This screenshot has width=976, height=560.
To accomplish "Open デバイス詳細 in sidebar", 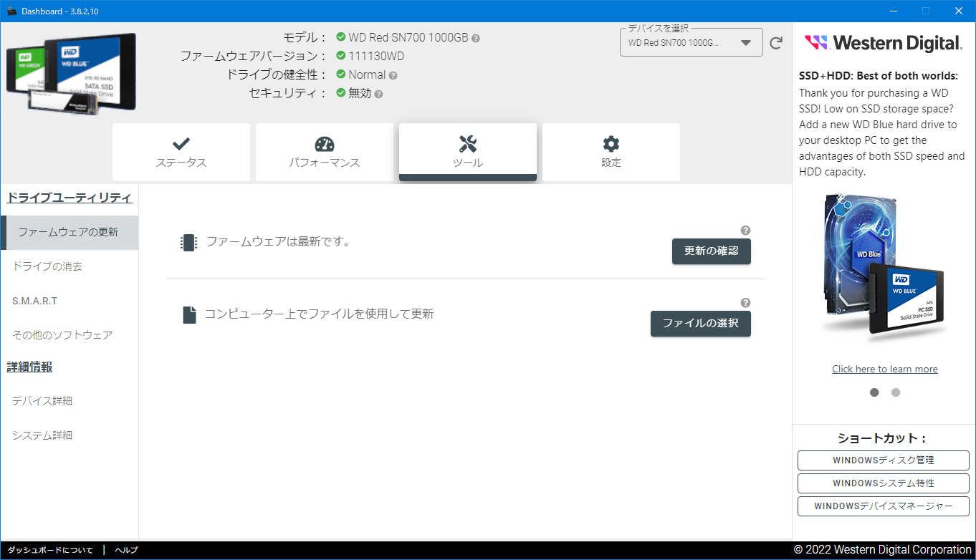I will click(70, 401).
